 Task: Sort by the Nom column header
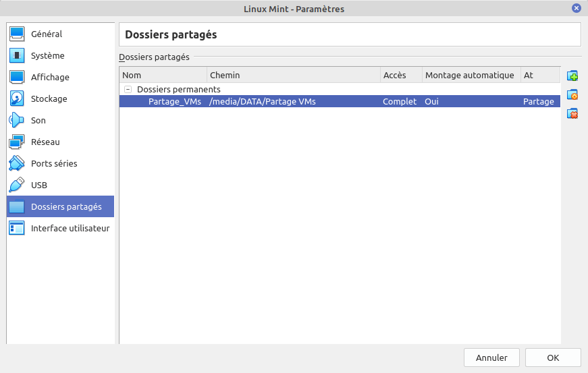pos(163,76)
